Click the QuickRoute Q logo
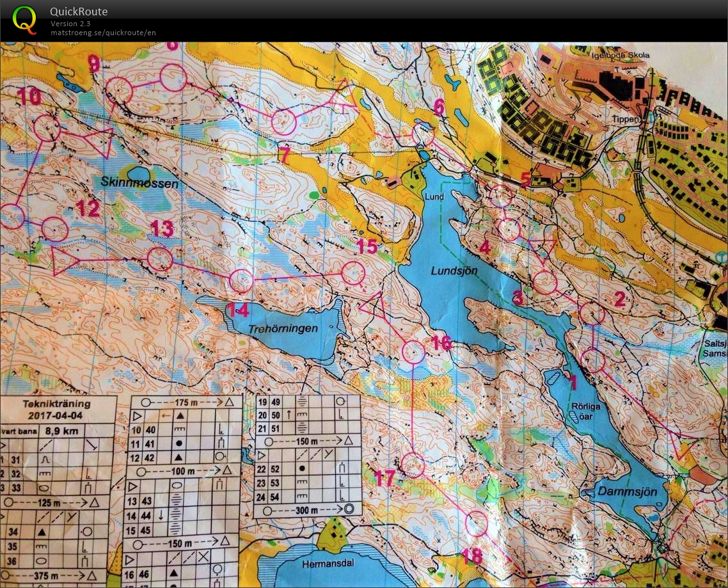The height and width of the screenshot is (588, 728). pos(24,20)
